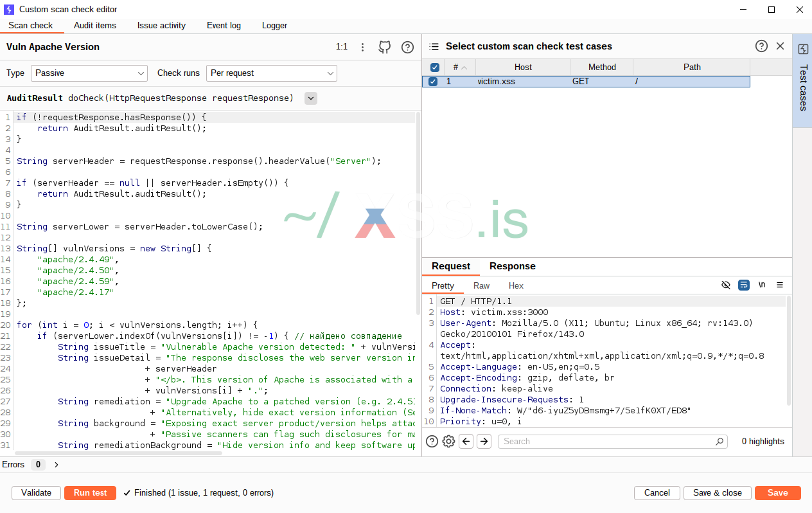Hide non-printable characters with crossed-eye icon

(x=726, y=285)
